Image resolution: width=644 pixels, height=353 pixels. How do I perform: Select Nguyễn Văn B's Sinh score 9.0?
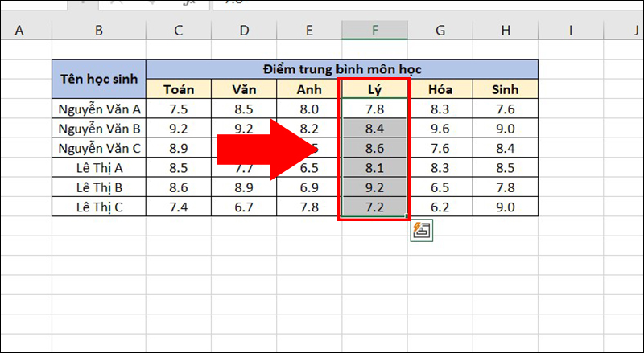pyautogui.click(x=506, y=128)
